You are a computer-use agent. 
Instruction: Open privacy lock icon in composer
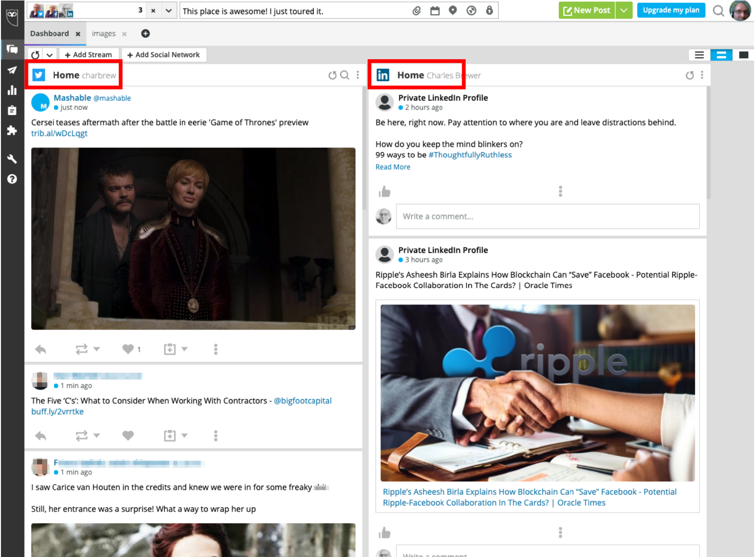[x=489, y=10]
